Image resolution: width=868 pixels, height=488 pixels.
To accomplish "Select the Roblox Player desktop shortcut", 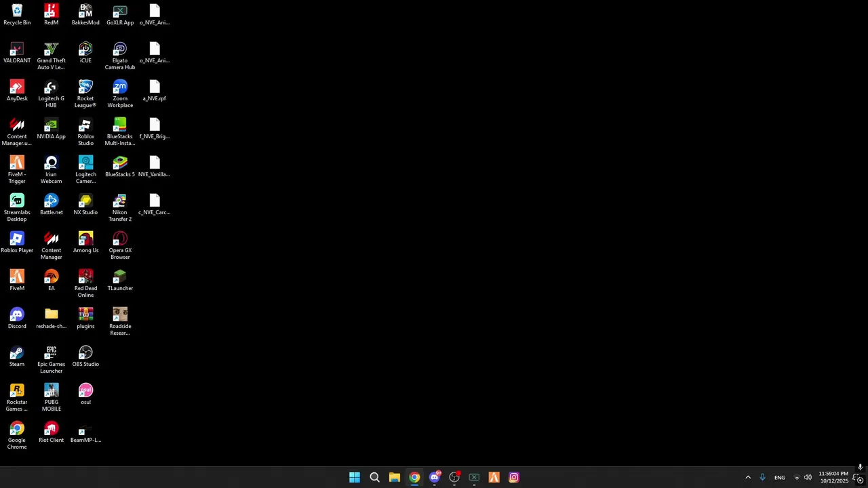I will pyautogui.click(x=17, y=243).
